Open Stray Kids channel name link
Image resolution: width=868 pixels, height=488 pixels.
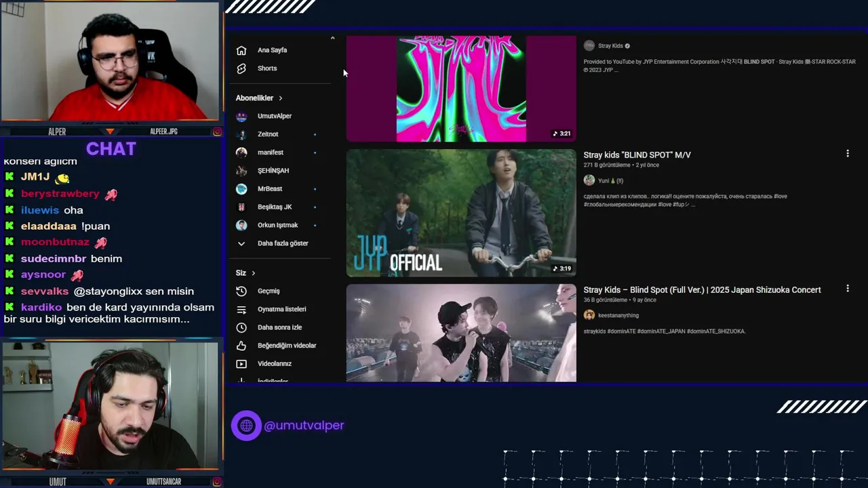point(610,46)
